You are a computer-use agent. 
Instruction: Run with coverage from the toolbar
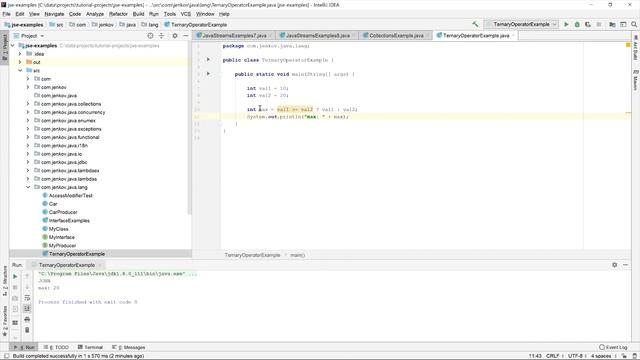(588, 24)
